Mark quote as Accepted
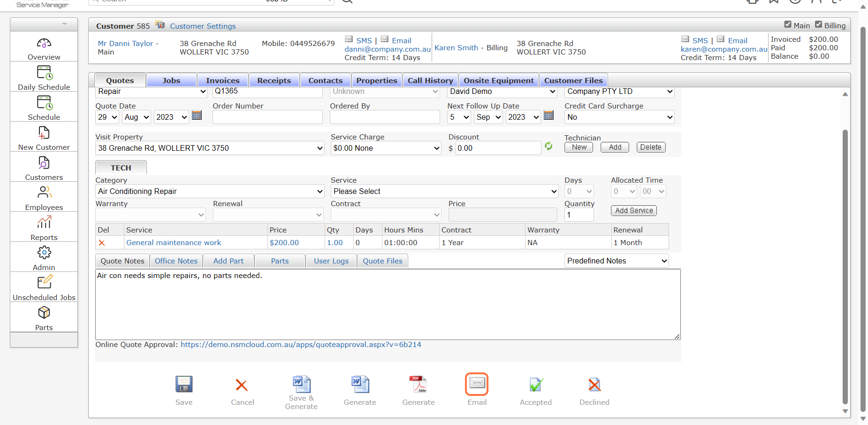The height and width of the screenshot is (425, 868). pyautogui.click(x=536, y=385)
